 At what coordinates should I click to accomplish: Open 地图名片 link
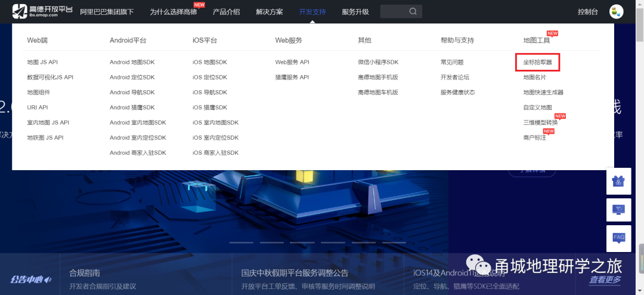click(535, 78)
